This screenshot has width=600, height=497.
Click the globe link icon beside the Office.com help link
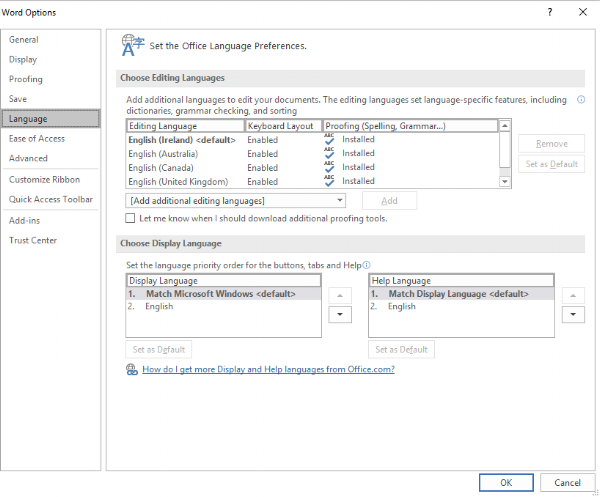pos(132,370)
